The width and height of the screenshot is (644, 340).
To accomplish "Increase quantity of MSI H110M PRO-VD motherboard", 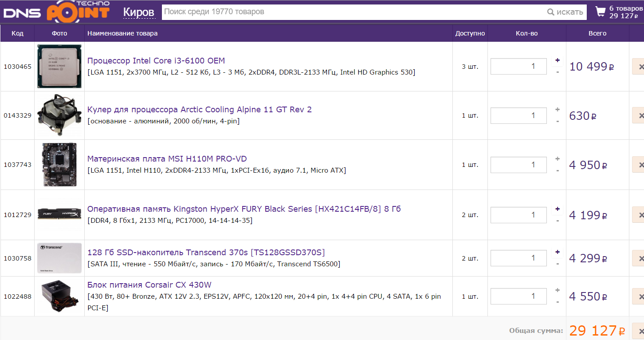I will point(558,159).
